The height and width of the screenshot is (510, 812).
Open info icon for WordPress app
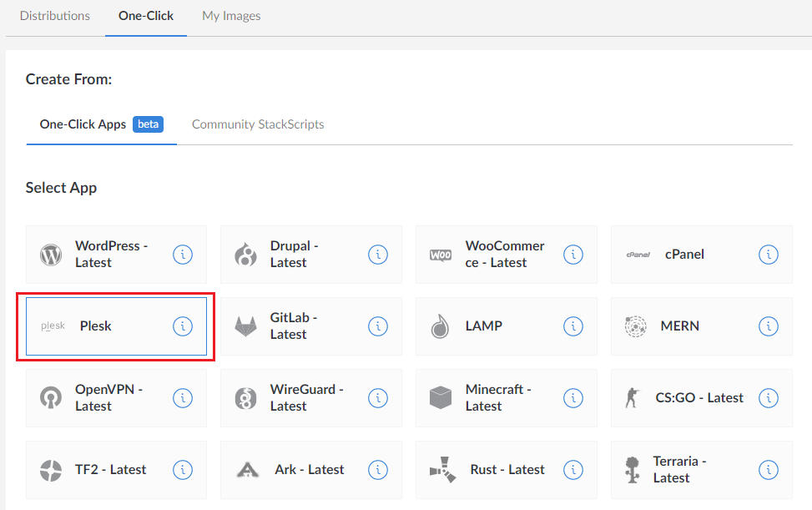tap(183, 255)
